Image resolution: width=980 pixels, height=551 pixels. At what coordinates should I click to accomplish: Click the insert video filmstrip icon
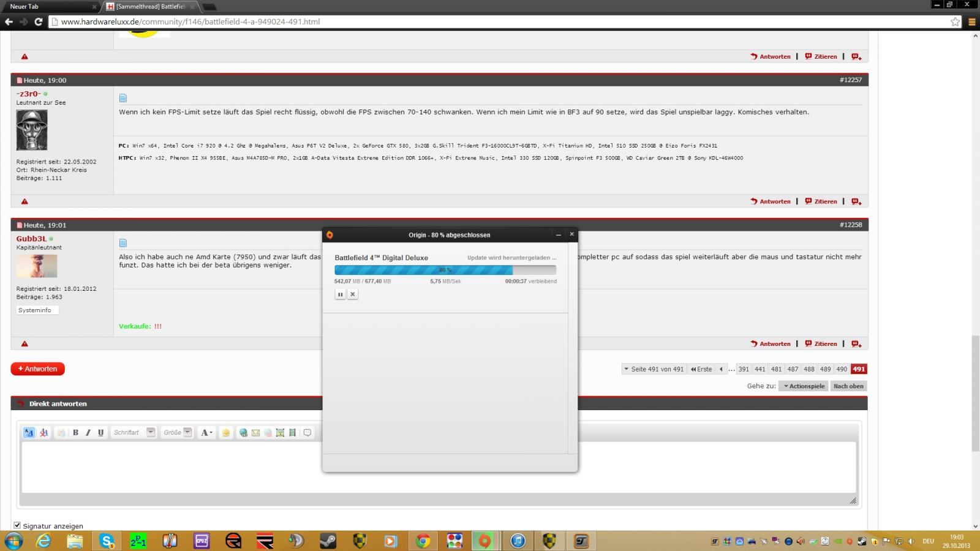click(292, 432)
